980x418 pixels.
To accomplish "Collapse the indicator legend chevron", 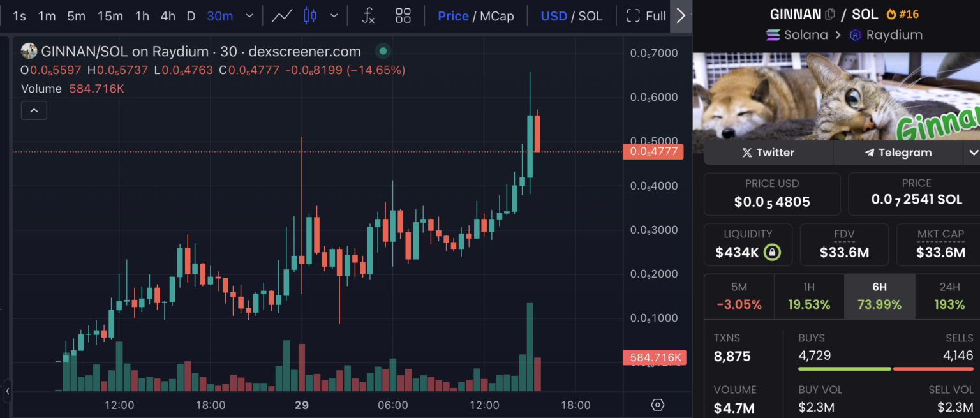I will tap(34, 111).
